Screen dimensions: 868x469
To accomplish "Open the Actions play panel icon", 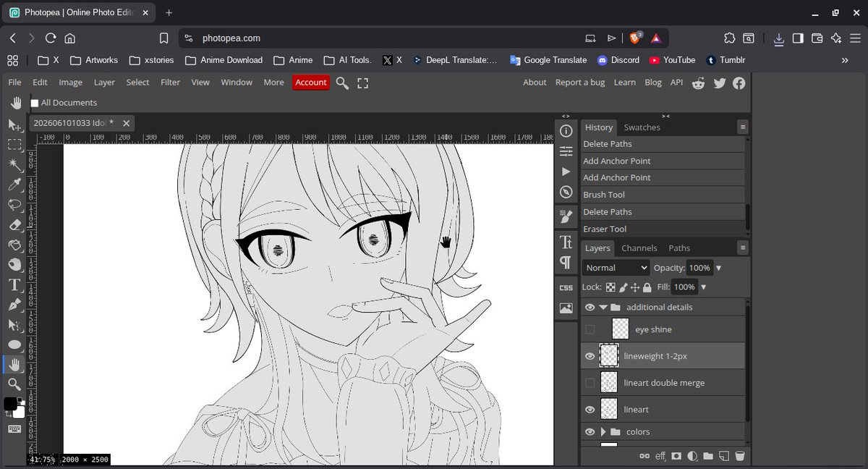I will [x=566, y=172].
